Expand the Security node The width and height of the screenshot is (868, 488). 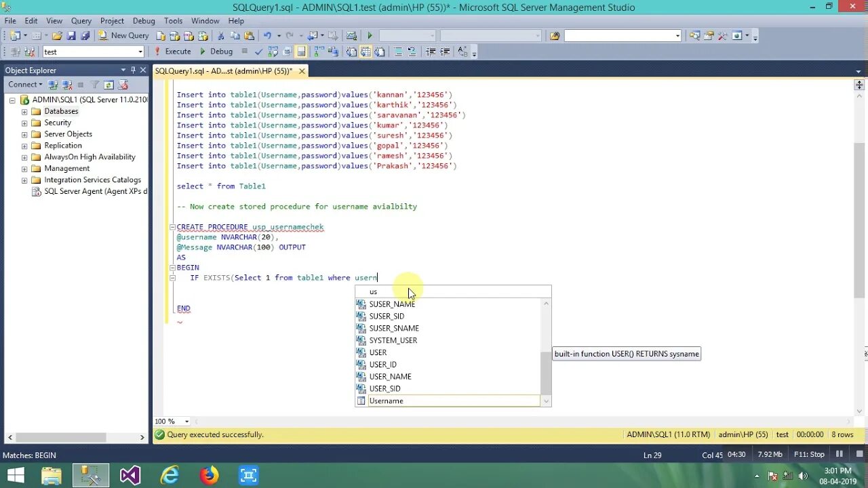(x=24, y=123)
